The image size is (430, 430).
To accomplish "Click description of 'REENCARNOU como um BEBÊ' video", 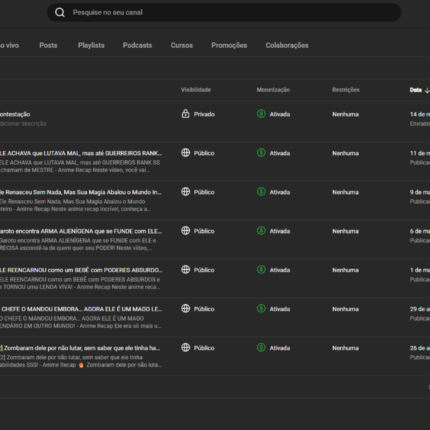I will click(x=80, y=283).
